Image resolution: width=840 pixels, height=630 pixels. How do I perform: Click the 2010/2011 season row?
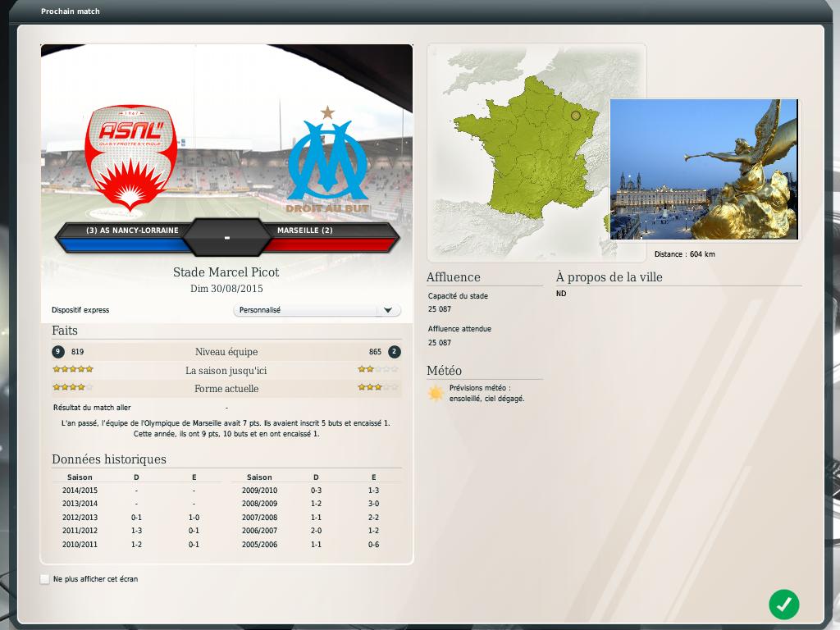(x=137, y=545)
